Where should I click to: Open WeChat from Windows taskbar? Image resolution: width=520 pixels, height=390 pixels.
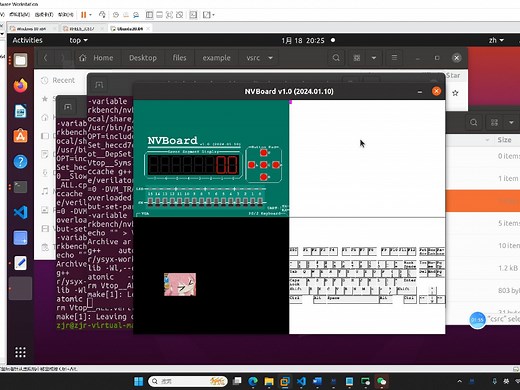click(381, 381)
